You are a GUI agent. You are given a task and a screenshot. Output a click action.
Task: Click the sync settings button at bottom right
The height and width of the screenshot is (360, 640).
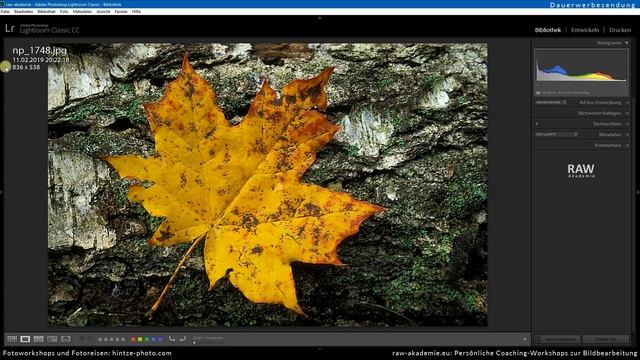point(606,339)
